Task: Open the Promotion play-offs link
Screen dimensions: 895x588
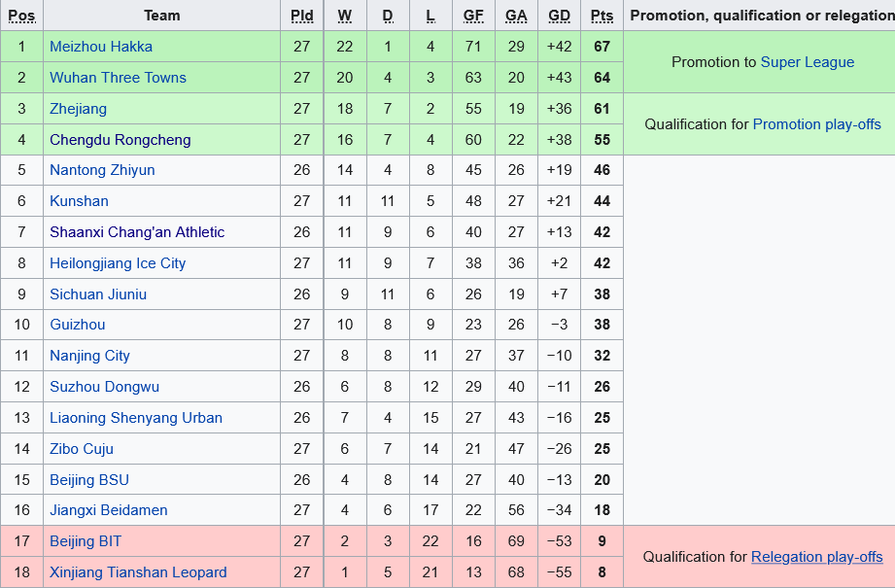Action: point(816,124)
